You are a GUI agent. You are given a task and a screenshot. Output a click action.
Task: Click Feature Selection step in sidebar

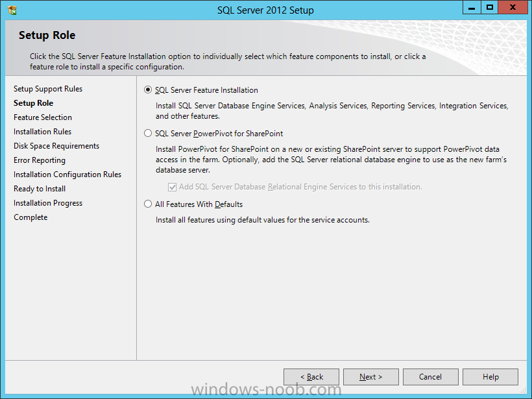tap(43, 117)
